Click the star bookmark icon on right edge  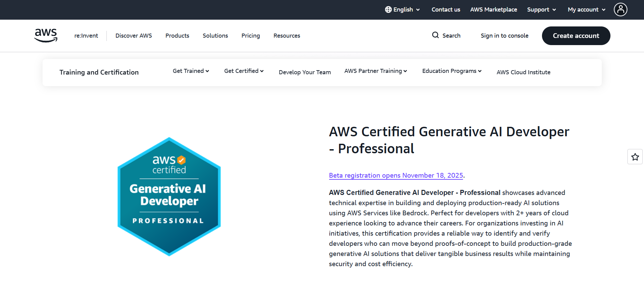(635, 157)
